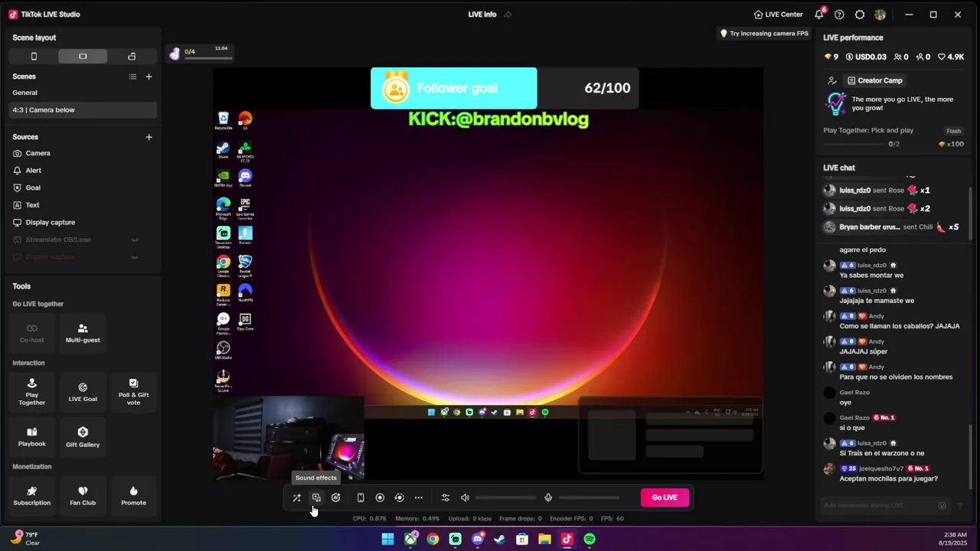
Task: Open the AI assistant toolbar icon
Action: pos(335,497)
